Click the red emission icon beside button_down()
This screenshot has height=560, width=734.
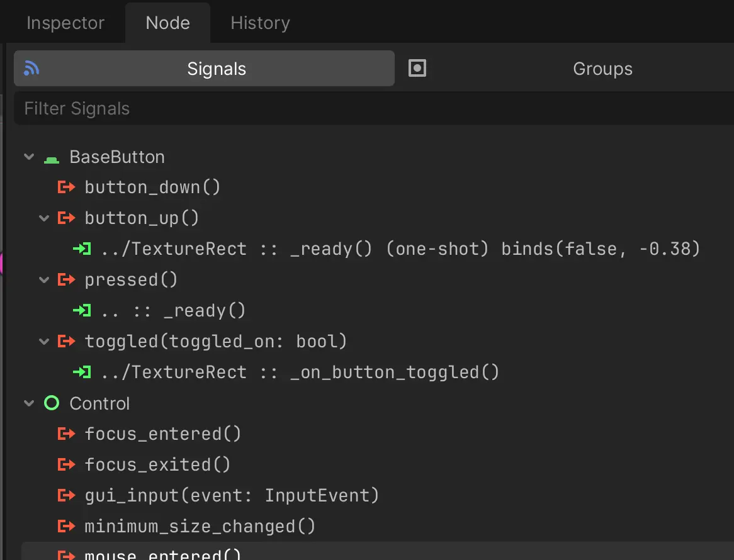pyautogui.click(x=66, y=186)
